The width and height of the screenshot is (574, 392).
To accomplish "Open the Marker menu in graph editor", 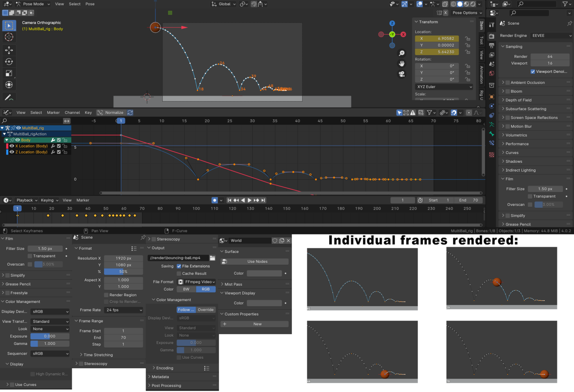I will tap(53, 112).
